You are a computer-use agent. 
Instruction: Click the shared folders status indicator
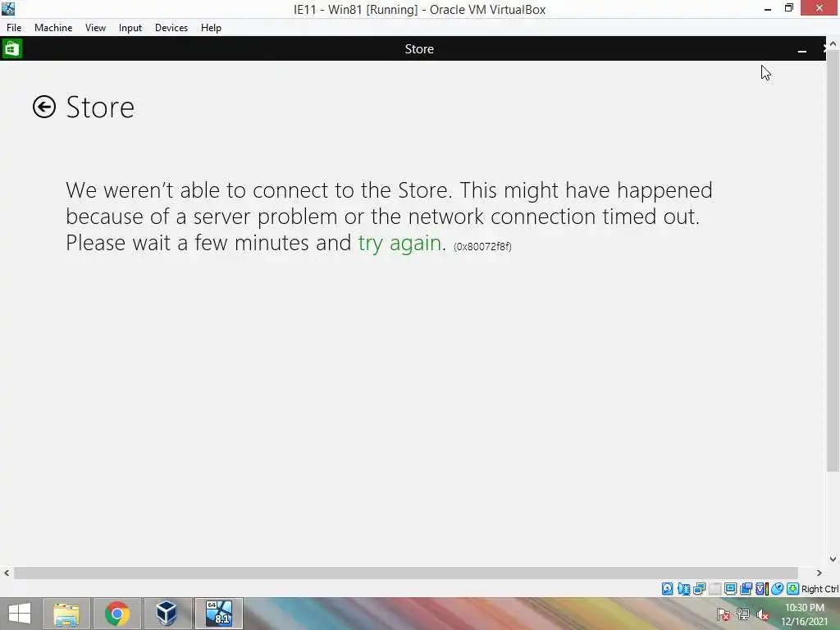[746, 589]
